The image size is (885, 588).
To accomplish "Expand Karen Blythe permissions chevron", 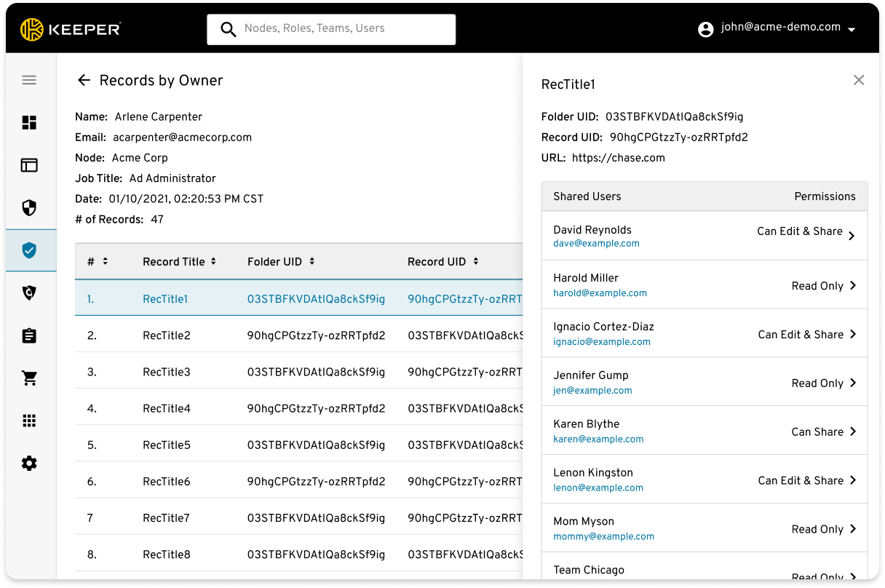I will (x=853, y=432).
